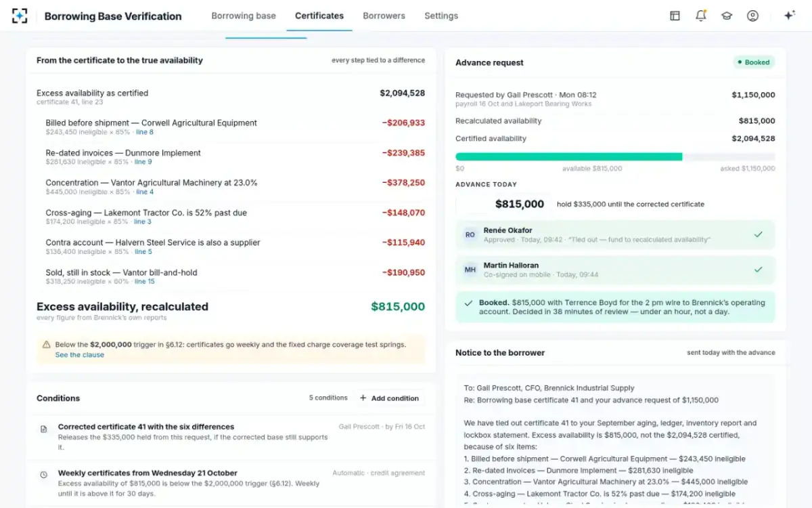This screenshot has height=508, width=812.
Task: Click the 5 conditions count
Action: point(328,398)
